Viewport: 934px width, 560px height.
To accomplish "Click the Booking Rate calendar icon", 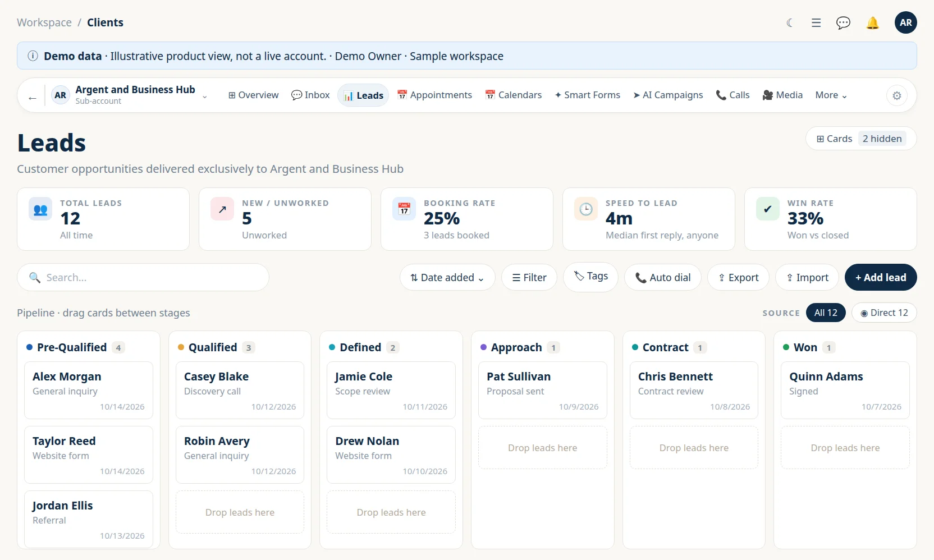I will coord(404,209).
